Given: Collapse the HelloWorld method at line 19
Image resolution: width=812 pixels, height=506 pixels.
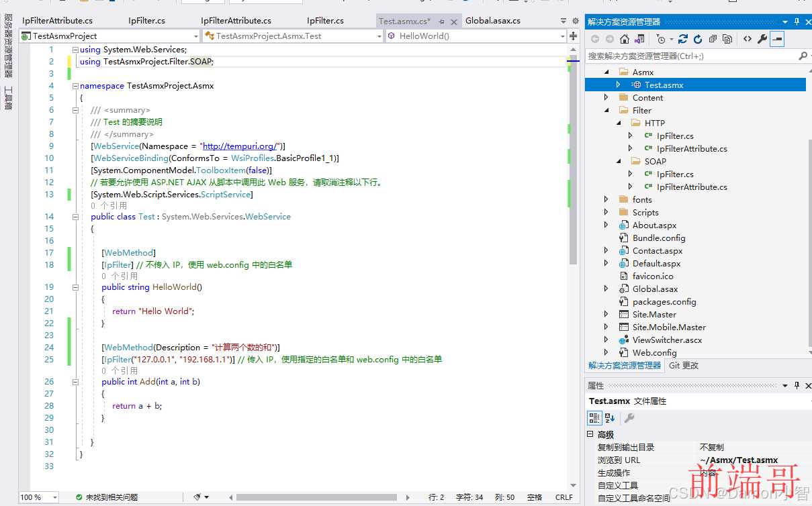Looking at the screenshot, I should click(75, 287).
